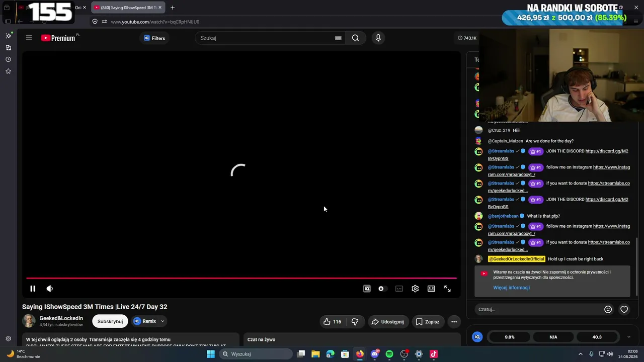Toggle subtitles in the player
644x362 pixels.
coord(399,289)
